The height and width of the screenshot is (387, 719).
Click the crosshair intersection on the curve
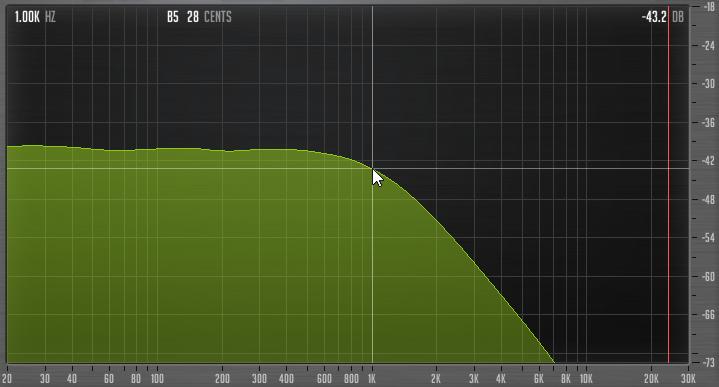coord(372,169)
